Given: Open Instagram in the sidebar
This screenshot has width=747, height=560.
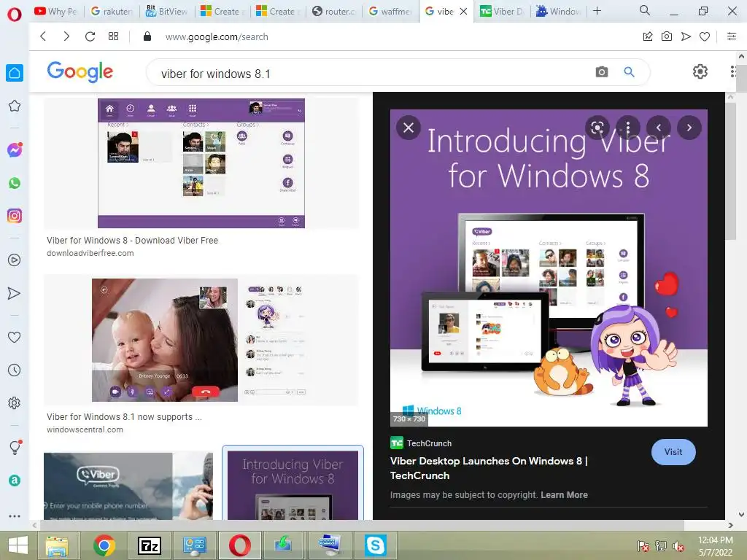Looking at the screenshot, I should (15, 216).
